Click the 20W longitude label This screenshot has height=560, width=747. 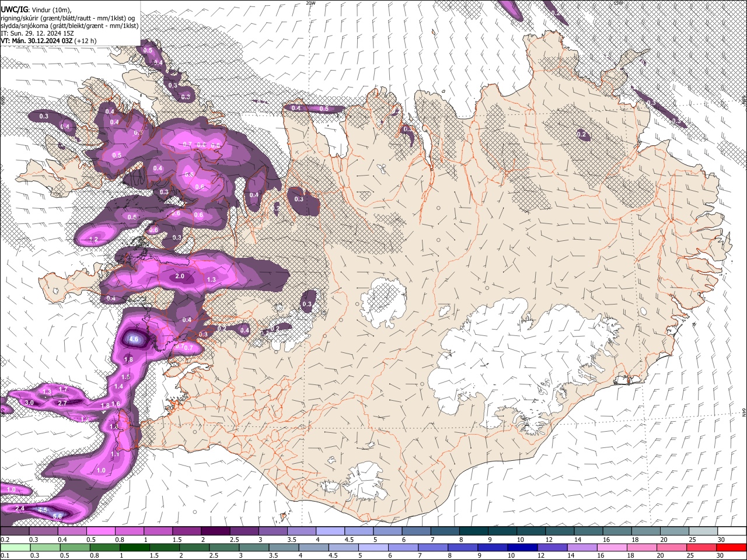pos(310,3)
